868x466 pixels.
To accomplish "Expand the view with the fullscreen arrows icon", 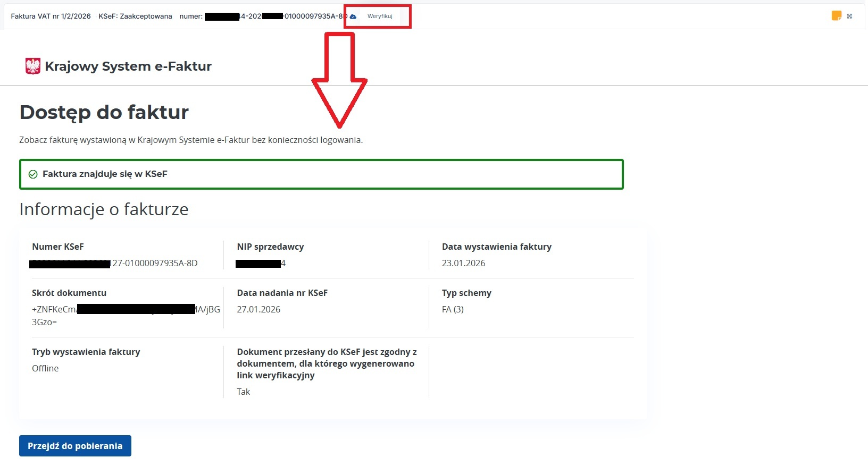I will click(849, 16).
